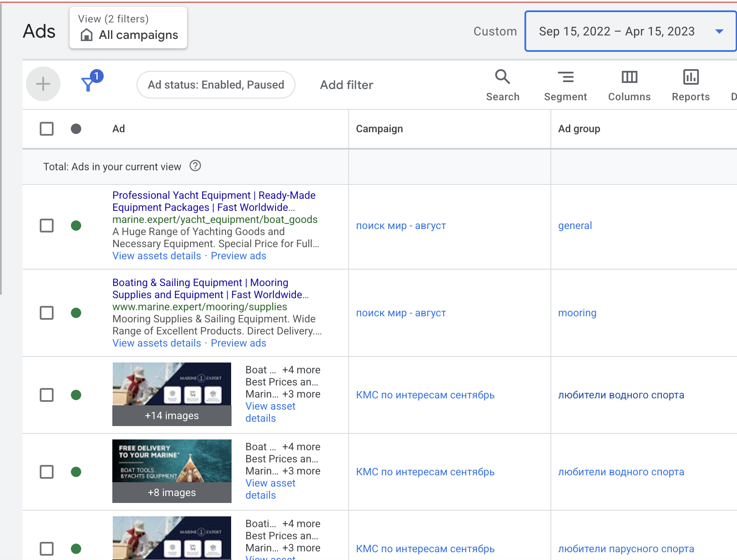Click the +14 images ad thumbnail
This screenshot has height=560, width=737.
click(172, 394)
